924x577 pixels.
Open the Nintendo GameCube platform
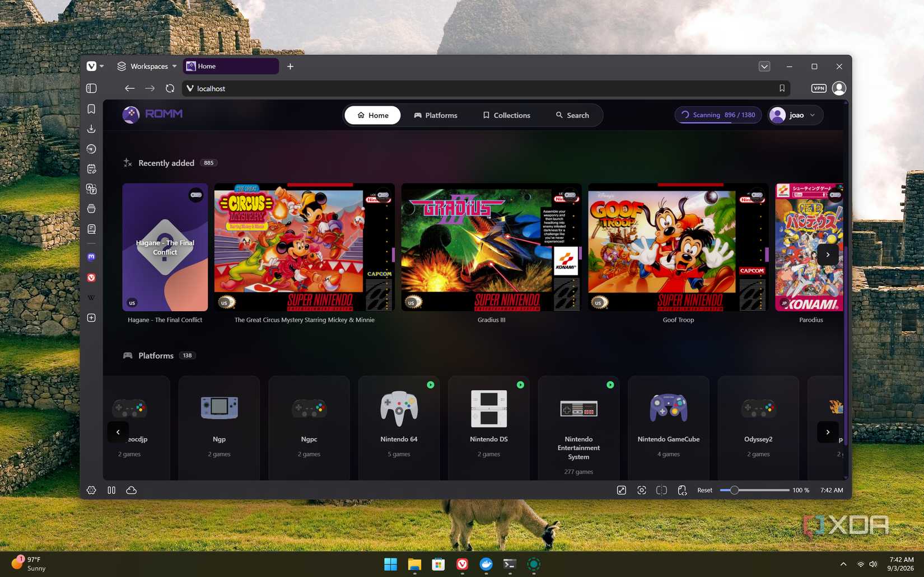pyautogui.click(x=668, y=428)
